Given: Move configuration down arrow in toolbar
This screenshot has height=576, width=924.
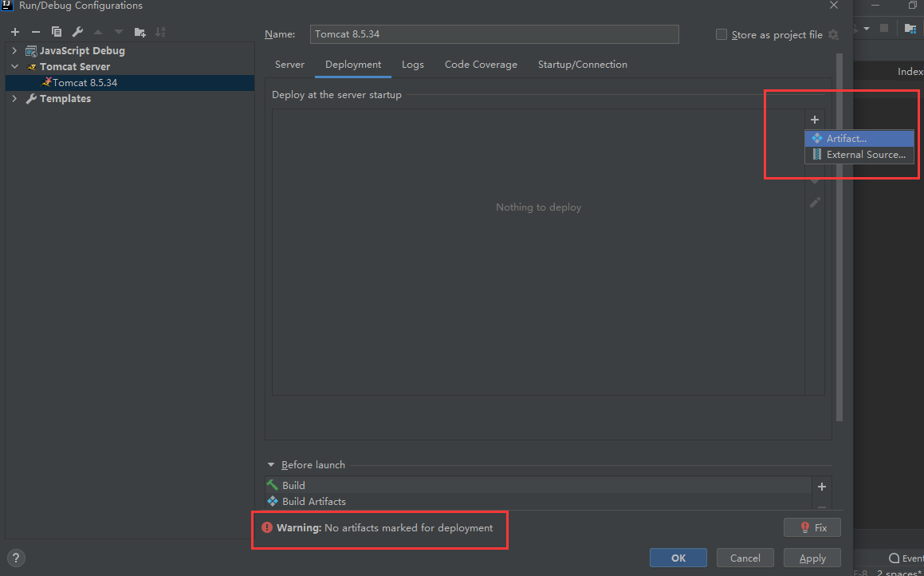Looking at the screenshot, I should (x=119, y=32).
